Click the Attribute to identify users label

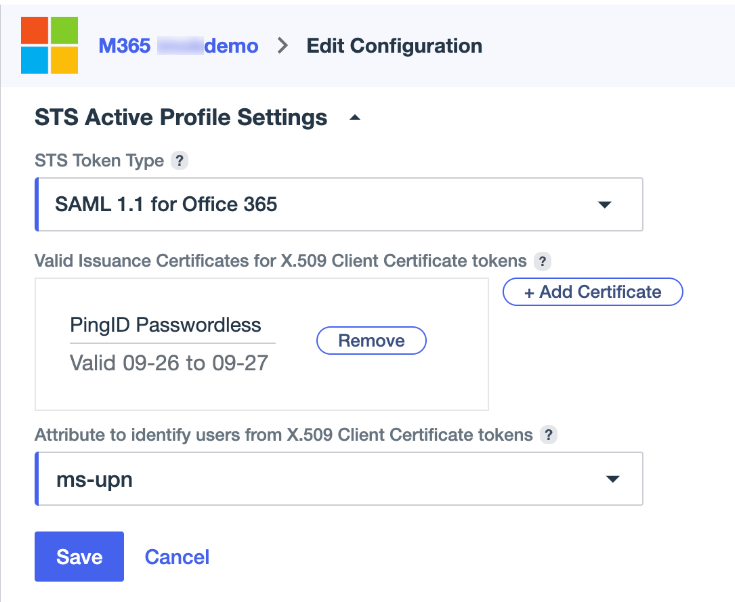tap(284, 435)
